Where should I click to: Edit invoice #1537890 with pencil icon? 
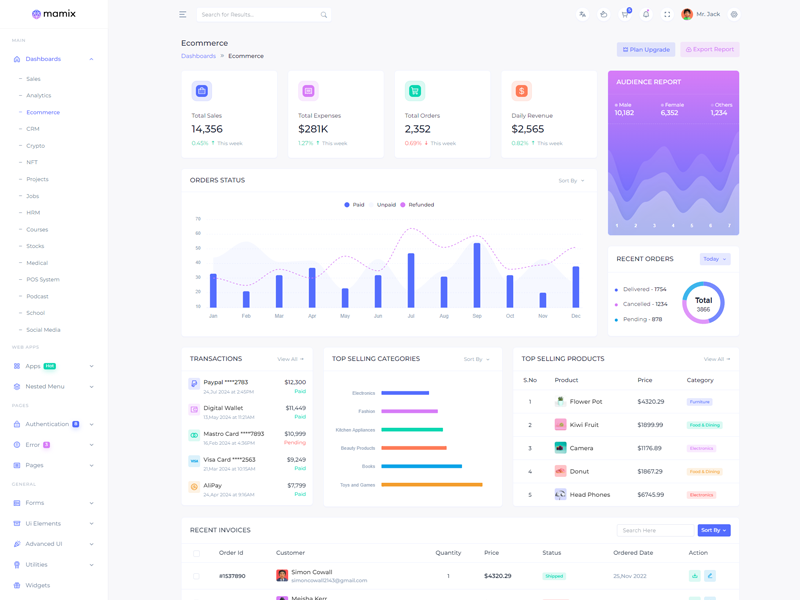pos(710,576)
